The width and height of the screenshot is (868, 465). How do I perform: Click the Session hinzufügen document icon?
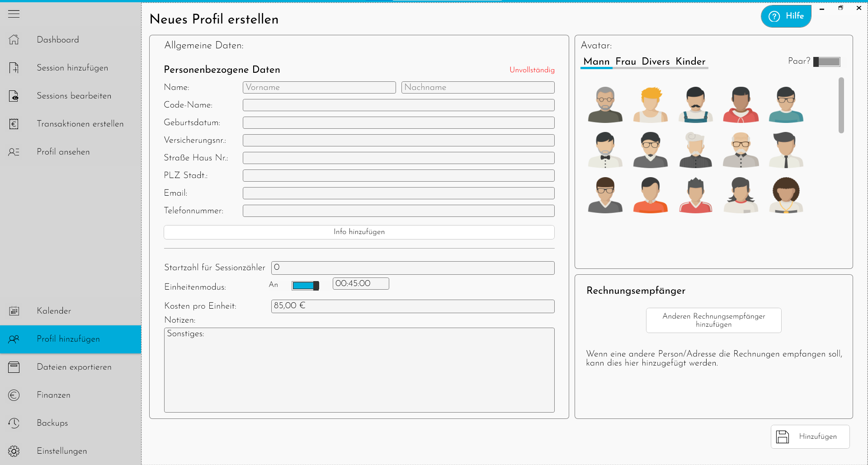[x=14, y=68]
